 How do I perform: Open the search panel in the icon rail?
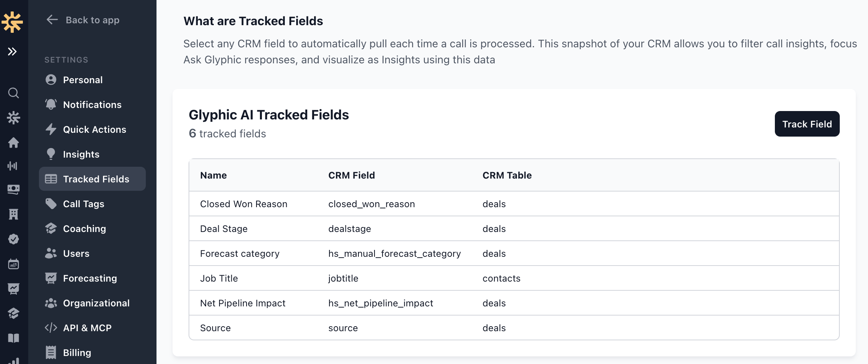(x=14, y=93)
